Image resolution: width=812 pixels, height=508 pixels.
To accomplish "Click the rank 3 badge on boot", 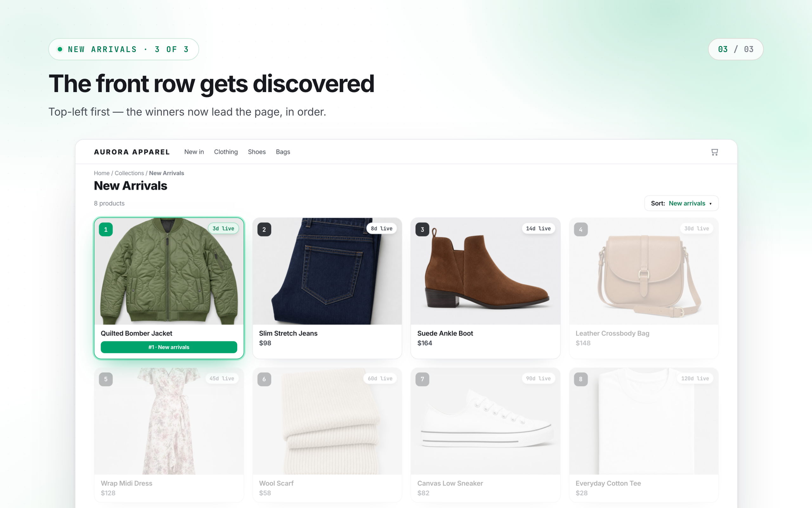I will pos(422,230).
